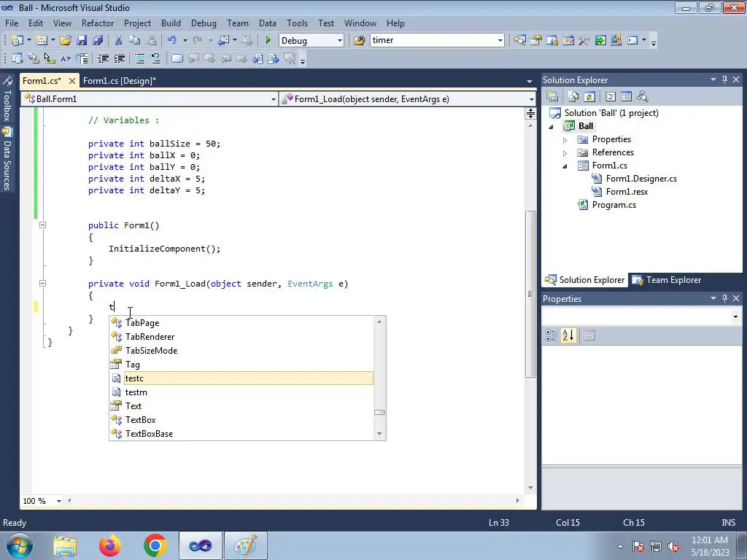Click View Class Diagram icon

pyautogui.click(x=643, y=97)
